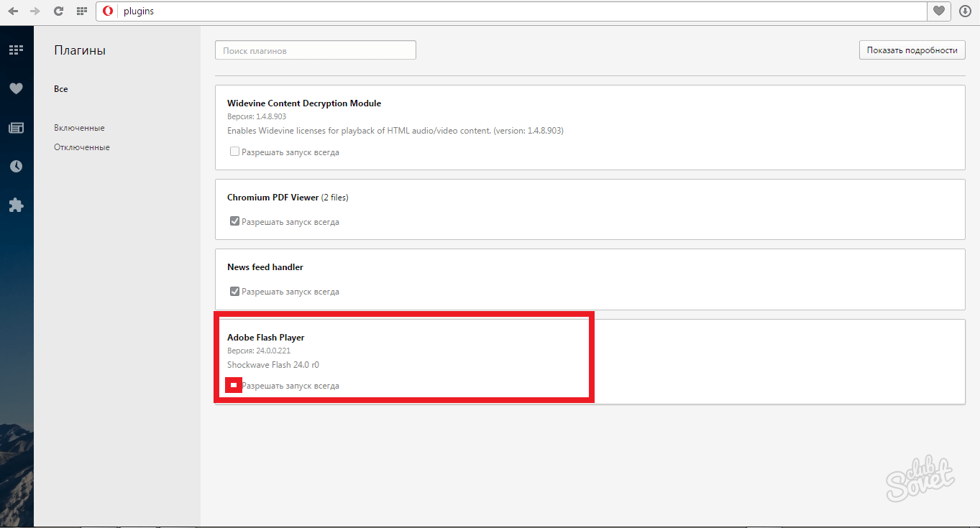Image resolution: width=980 pixels, height=528 pixels.
Task: Show history via the sidebar clock icon
Action: [x=16, y=167]
